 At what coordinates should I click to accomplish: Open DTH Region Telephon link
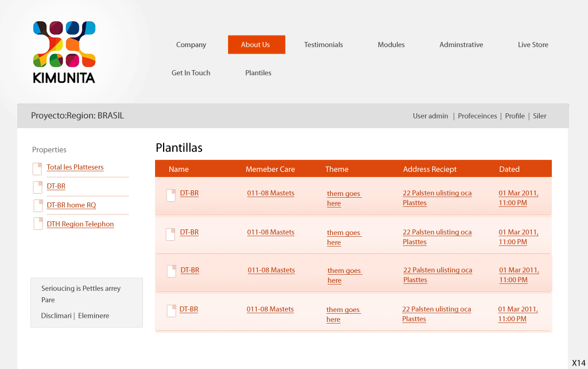coord(80,224)
